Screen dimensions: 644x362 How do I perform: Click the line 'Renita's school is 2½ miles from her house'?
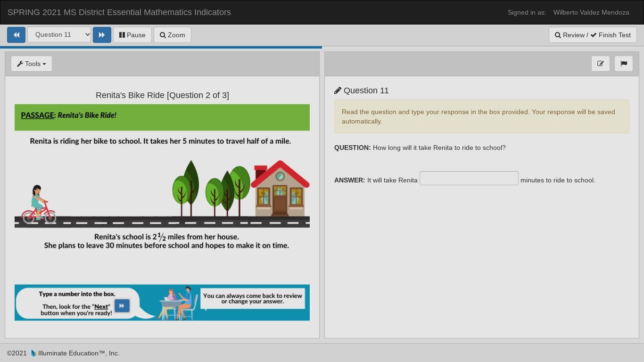(x=166, y=237)
